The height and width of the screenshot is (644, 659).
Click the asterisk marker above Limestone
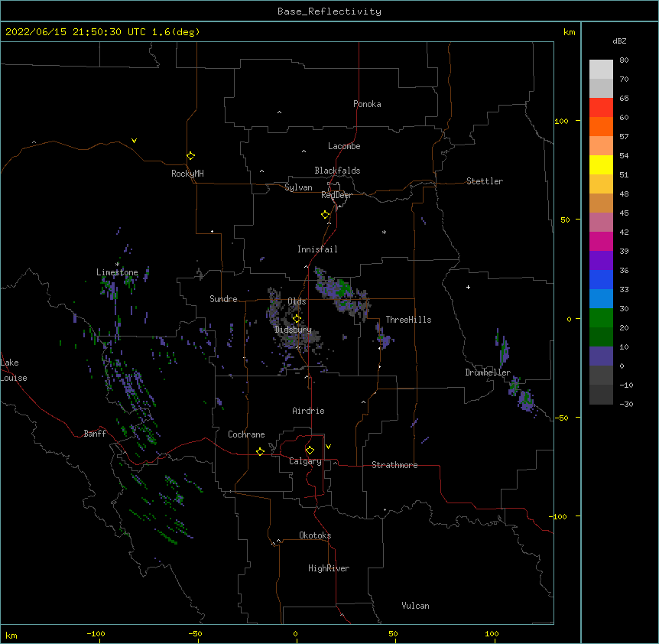(117, 264)
